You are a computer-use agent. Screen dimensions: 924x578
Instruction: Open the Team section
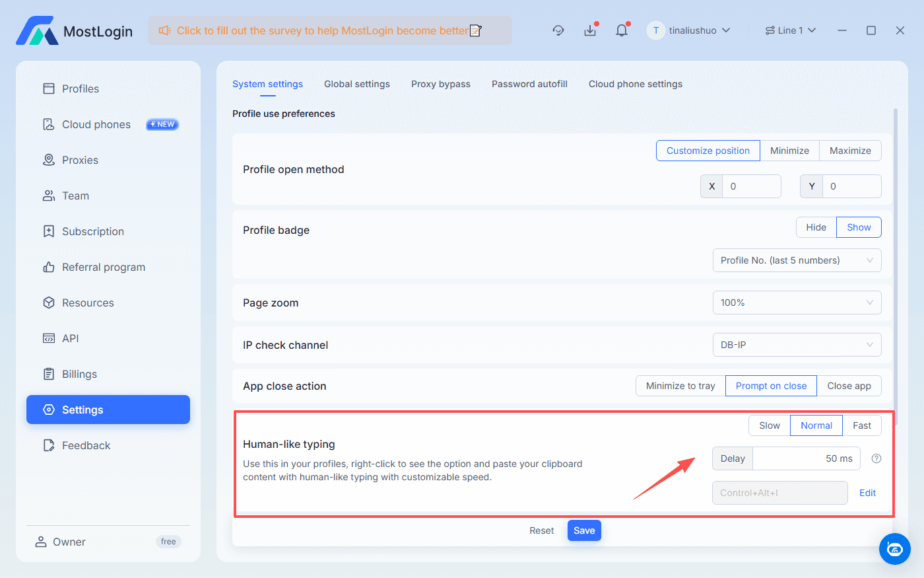coord(75,195)
